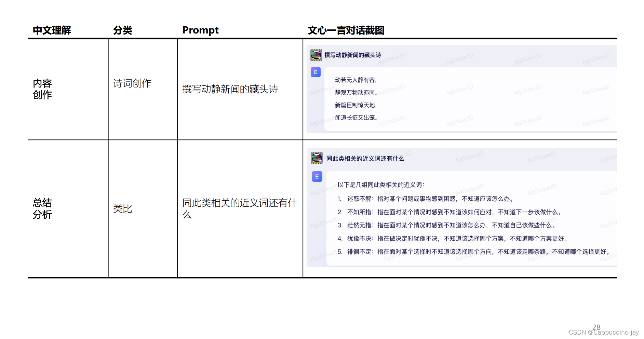Click list item 4 犹豫不决
Viewport: 644px width, 339px height.
pyautogui.click(x=453, y=239)
